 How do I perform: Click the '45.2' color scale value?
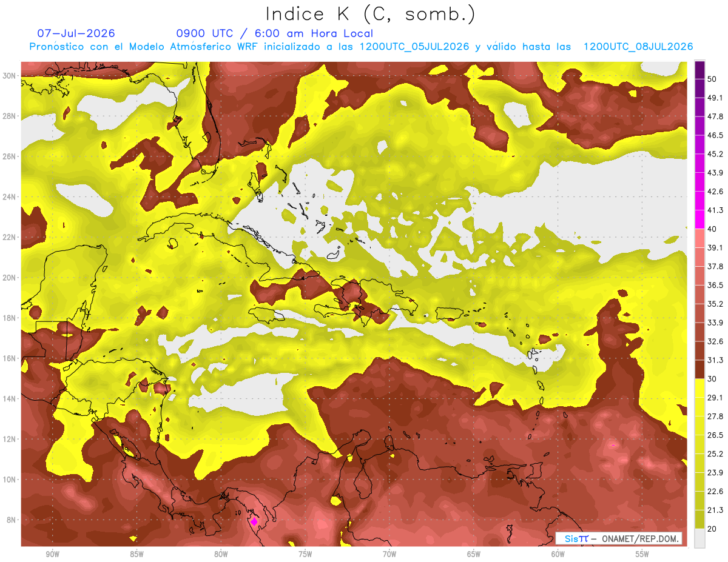(x=715, y=154)
